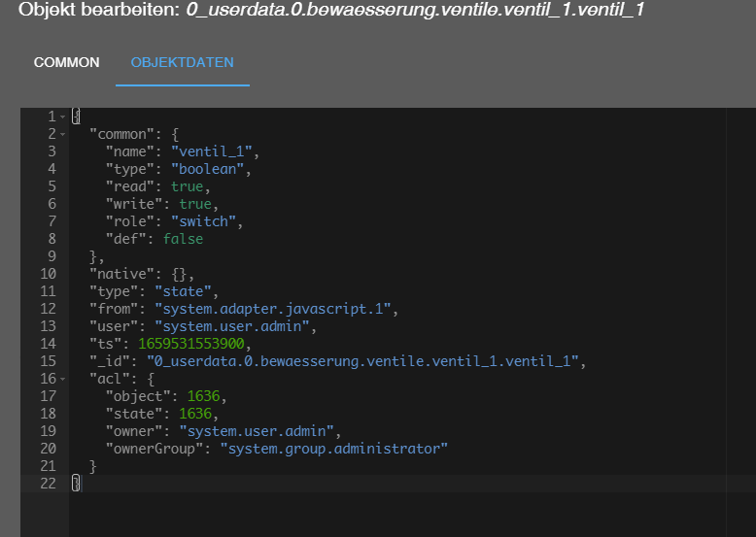Click line number 9 in the gutter

pos(52,256)
